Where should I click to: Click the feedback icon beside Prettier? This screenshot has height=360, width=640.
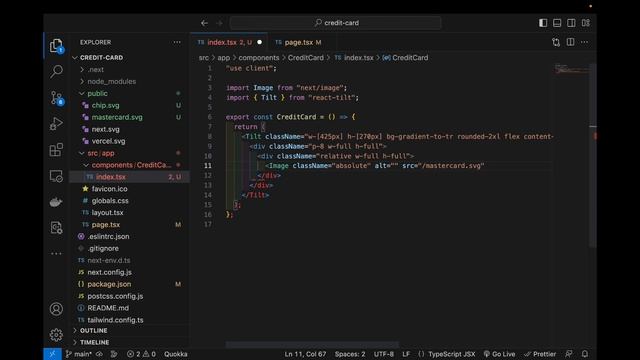[x=569, y=354]
